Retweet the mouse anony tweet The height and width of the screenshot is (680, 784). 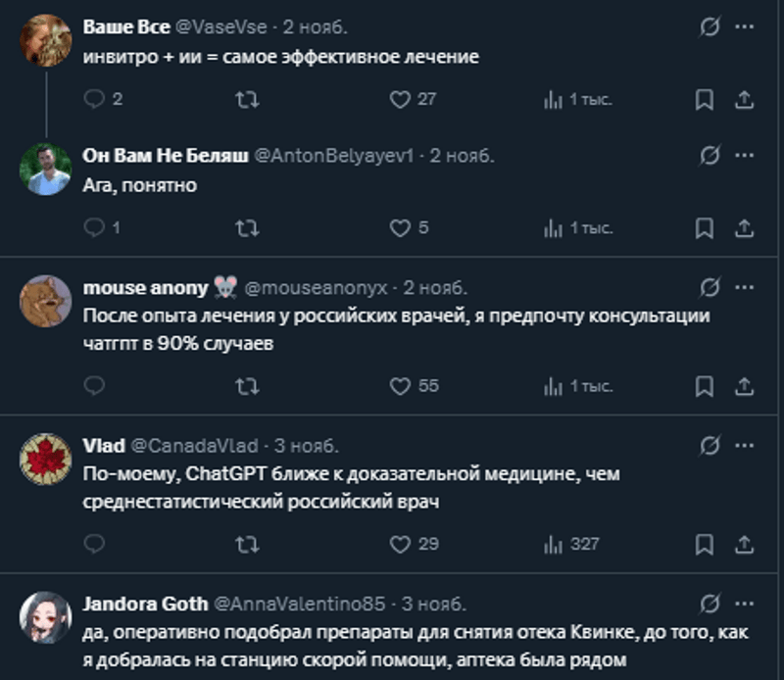tap(249, 386)
